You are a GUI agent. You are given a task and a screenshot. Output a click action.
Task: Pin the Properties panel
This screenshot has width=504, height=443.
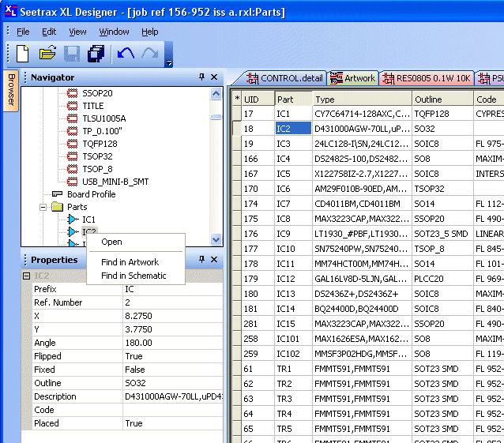(x=202, y=260)
